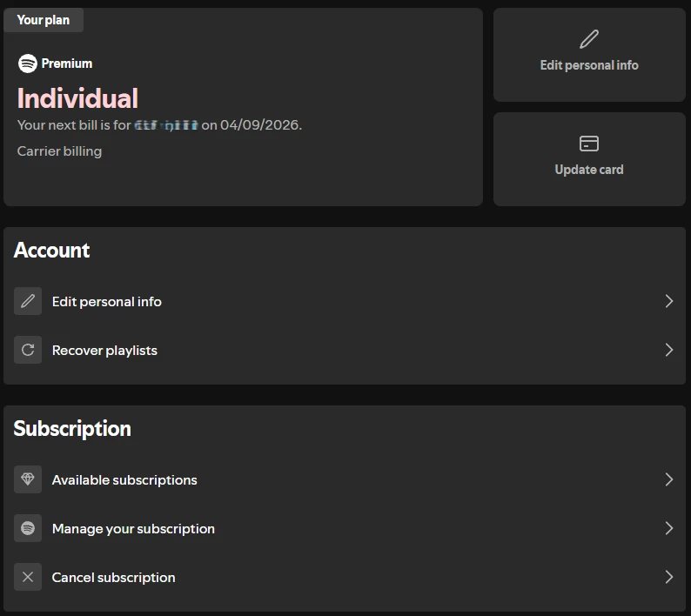Click the Carrier billing text

tap(59, 151)
